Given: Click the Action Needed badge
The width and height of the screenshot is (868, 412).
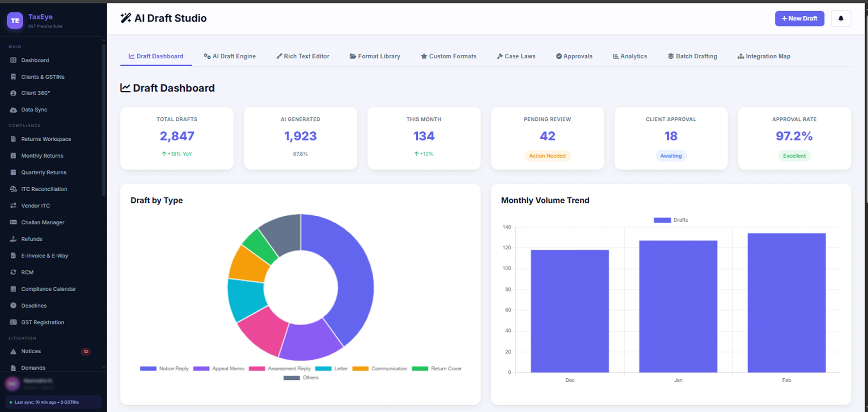Looking at the screenshot, I should pyautogui.click(x=547, y=156).
